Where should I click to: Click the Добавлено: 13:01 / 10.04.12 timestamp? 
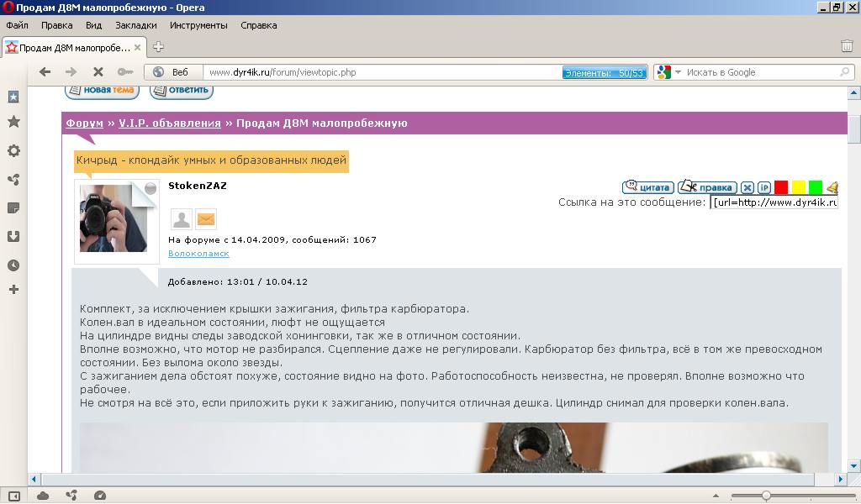pos(238,282)
